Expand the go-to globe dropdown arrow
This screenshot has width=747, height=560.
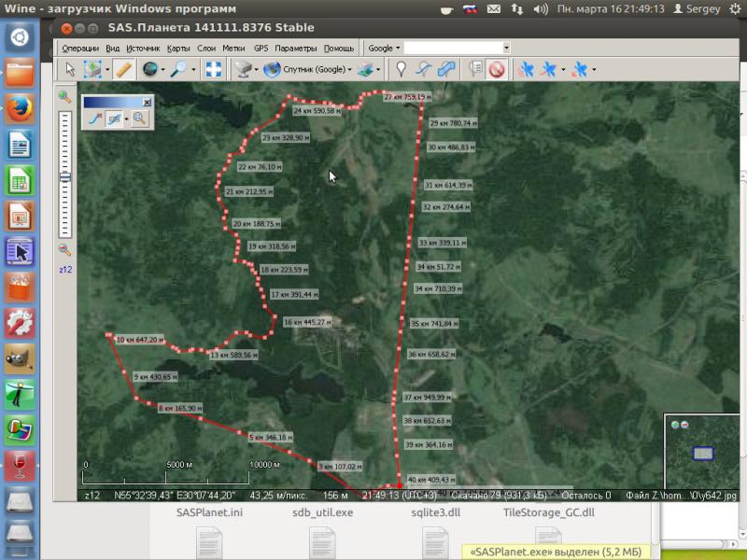pyautogui.click(x=162, y=70)
